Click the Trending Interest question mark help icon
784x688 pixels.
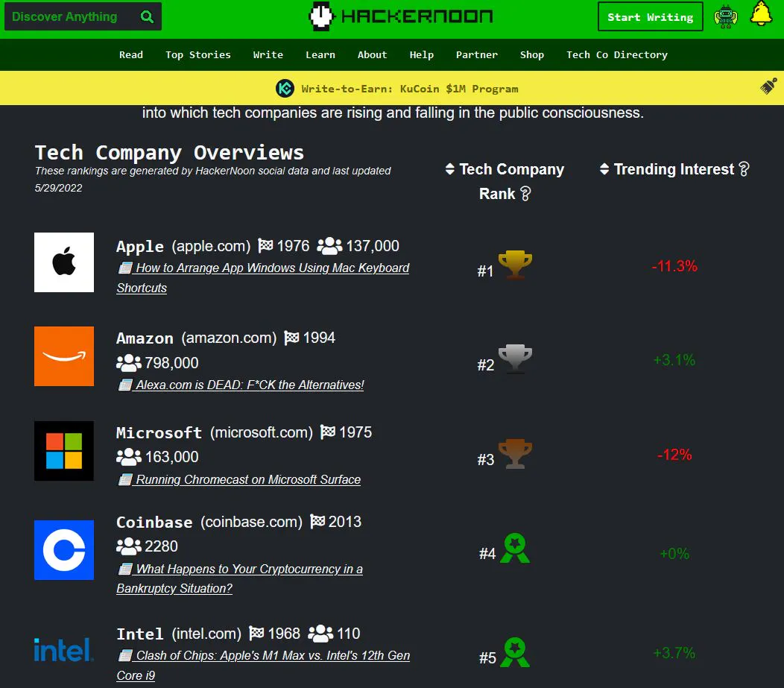[744, 169]
